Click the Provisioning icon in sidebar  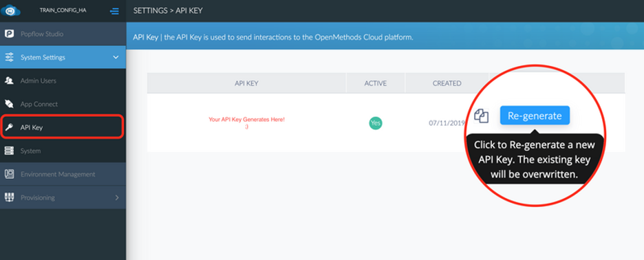[x=9, y=197]
